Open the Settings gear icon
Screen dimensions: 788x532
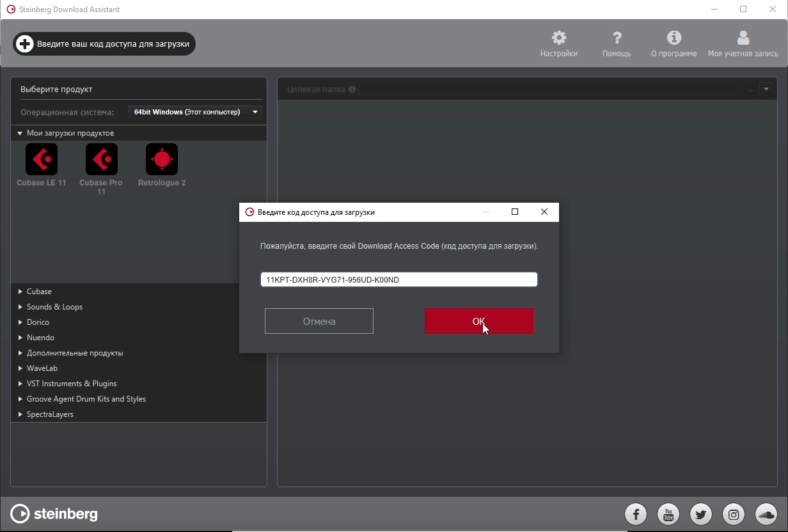pyautogui.click(x=559, y=38)
